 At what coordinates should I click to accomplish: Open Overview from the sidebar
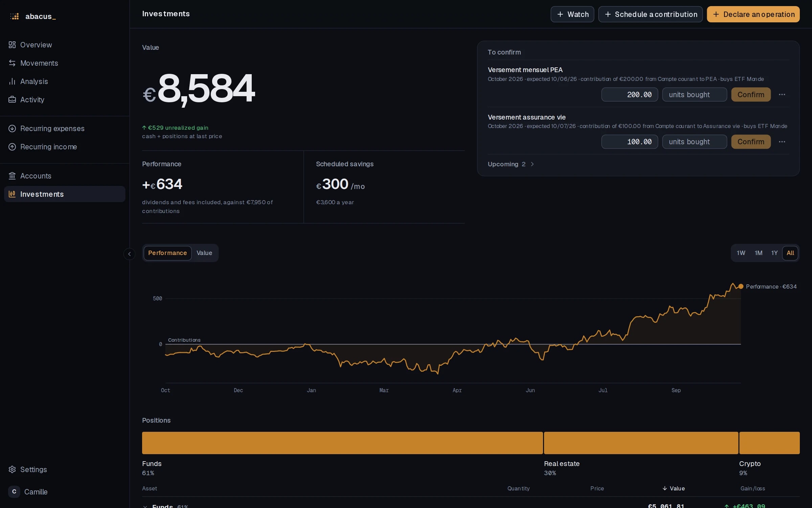pos(65,45)
